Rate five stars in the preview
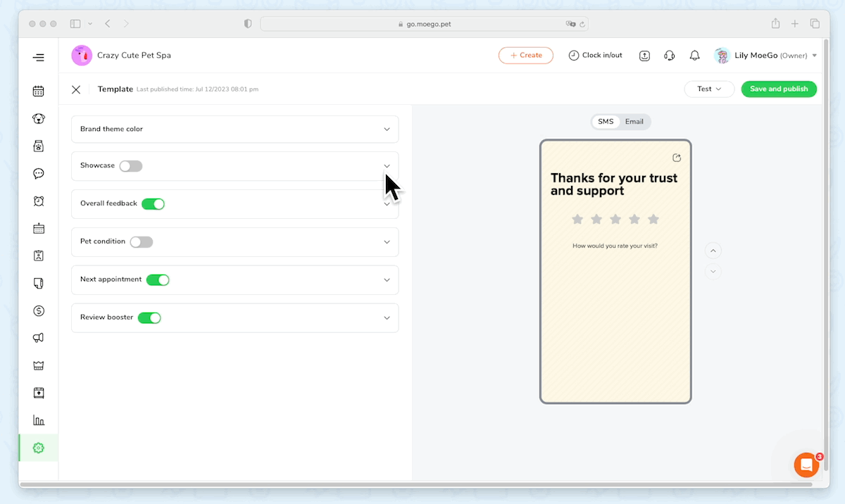845x504 pixels. pos(653,220)
